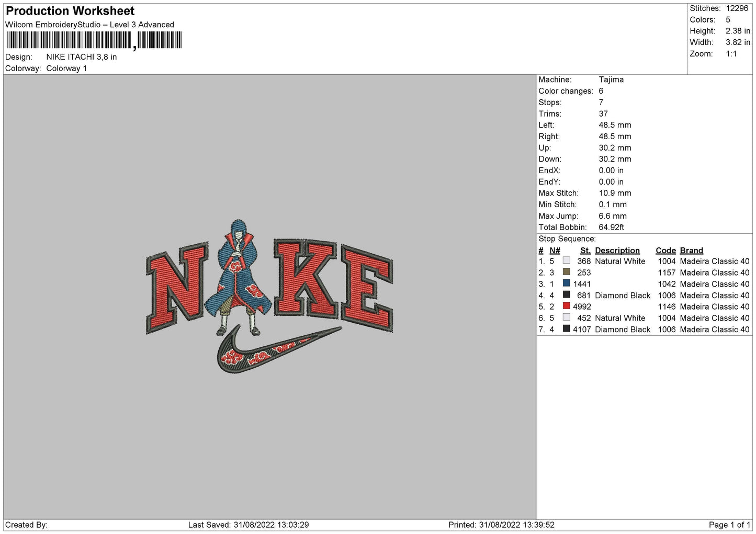Screen dimensions: 756x534
Task: Click the Trims value 37
Action: 603,113
